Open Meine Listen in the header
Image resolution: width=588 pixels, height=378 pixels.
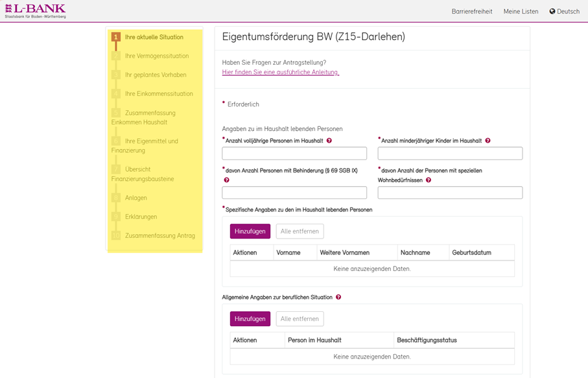point(521,12)
